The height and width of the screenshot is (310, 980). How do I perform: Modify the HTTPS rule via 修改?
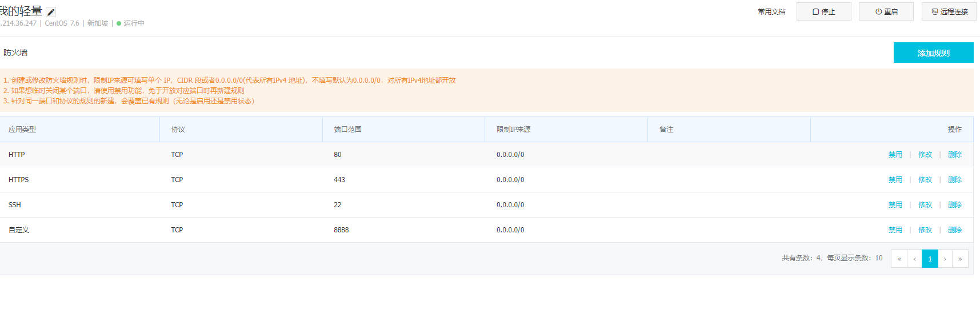tap(925, 179)
